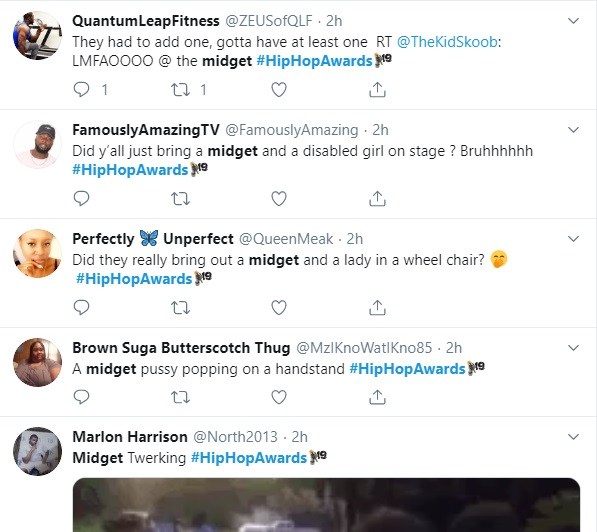The width and height of the screenshot is (597, 532).
Task: Retweet the FamouslyAmazingTV tweet
Action: tap(180, 198)
